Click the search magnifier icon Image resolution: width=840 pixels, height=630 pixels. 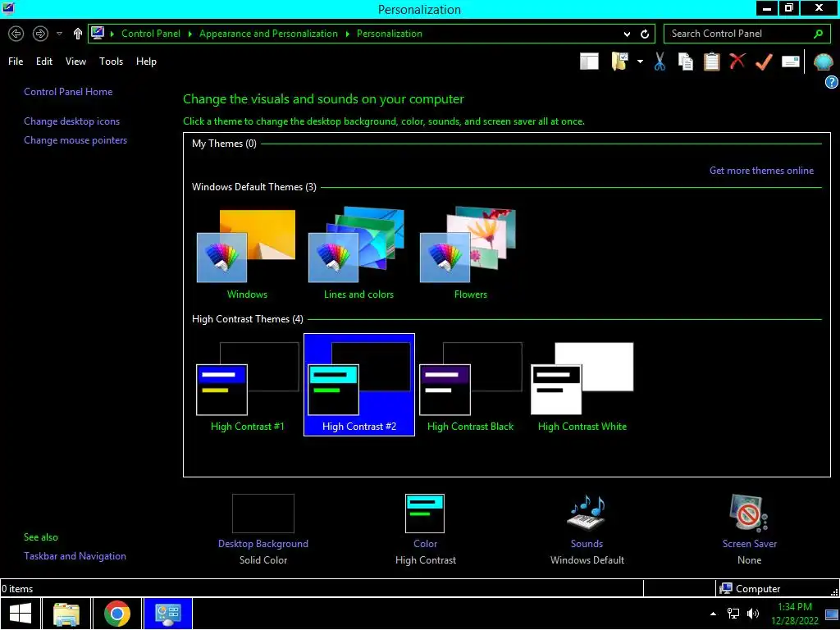tap(818, 34)
